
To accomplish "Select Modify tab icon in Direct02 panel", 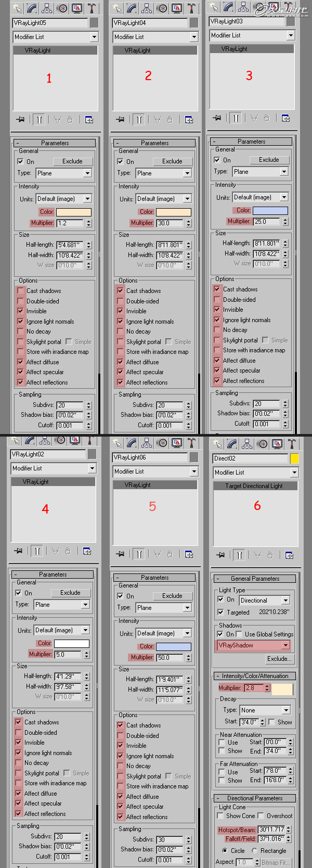I will click(232, 444).
